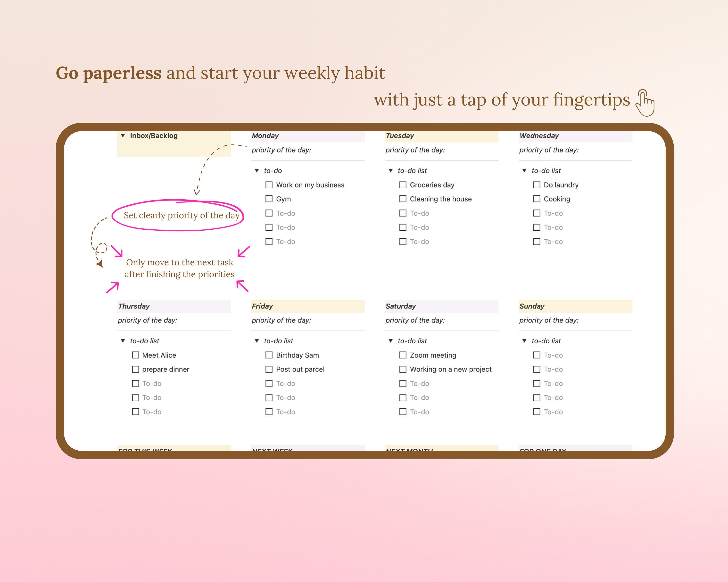
Task: Tick 'Working on a new project' checkbox
Action: click(403, 369)
